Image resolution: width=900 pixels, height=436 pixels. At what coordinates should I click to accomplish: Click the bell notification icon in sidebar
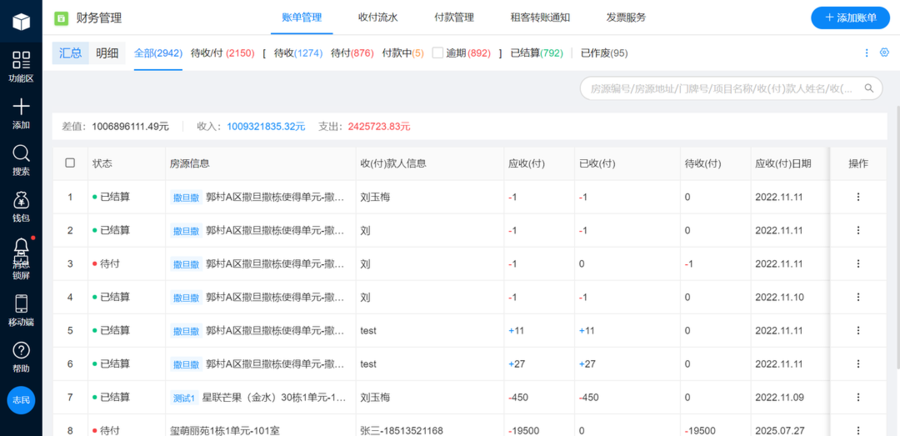click(21, 246)
